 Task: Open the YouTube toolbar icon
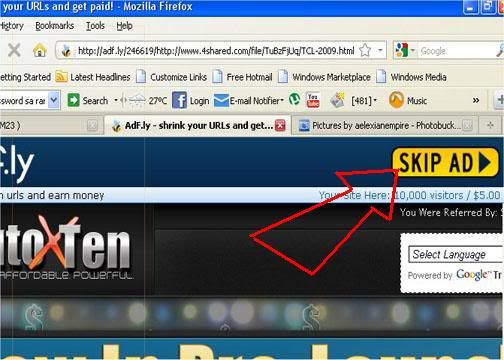313,100
